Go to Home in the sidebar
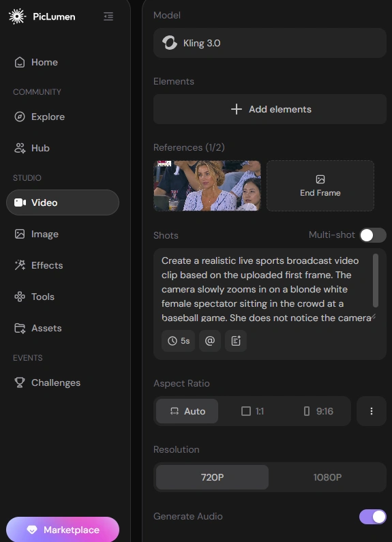The image size is (392, 542). click(63, 62)
